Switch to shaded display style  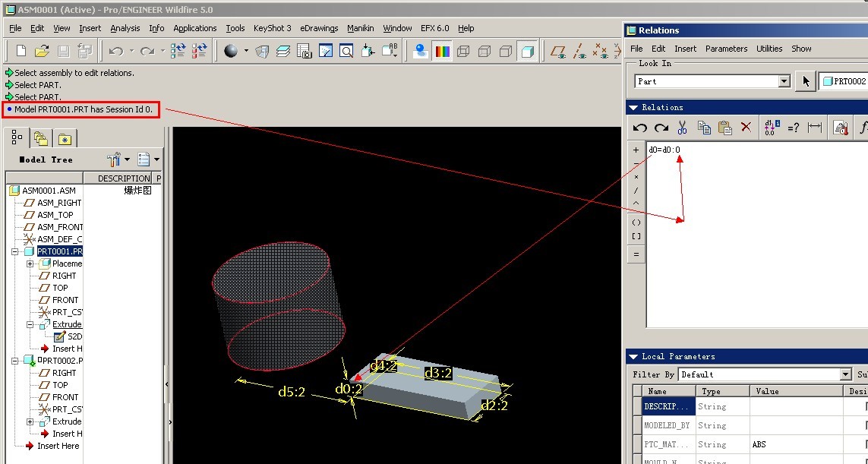(x=527, y=52)
